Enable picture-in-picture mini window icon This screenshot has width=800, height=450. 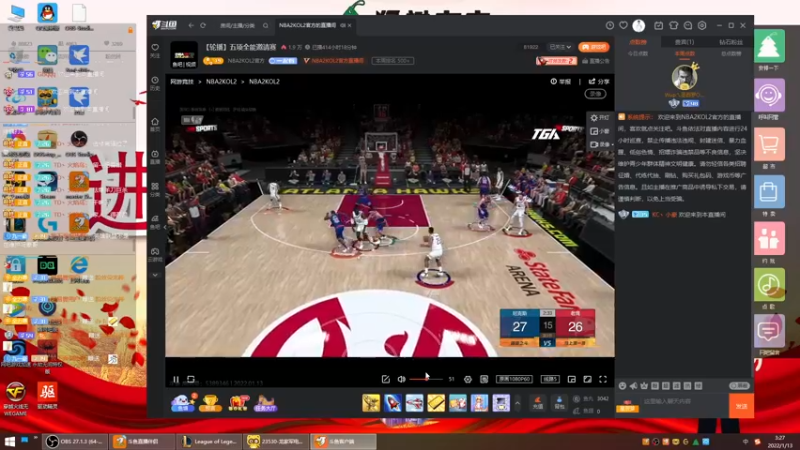click(571, 379)
